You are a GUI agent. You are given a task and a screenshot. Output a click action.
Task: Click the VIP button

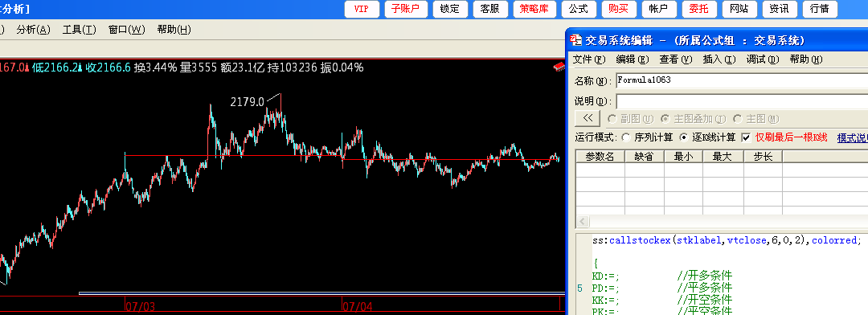point(362,9)
